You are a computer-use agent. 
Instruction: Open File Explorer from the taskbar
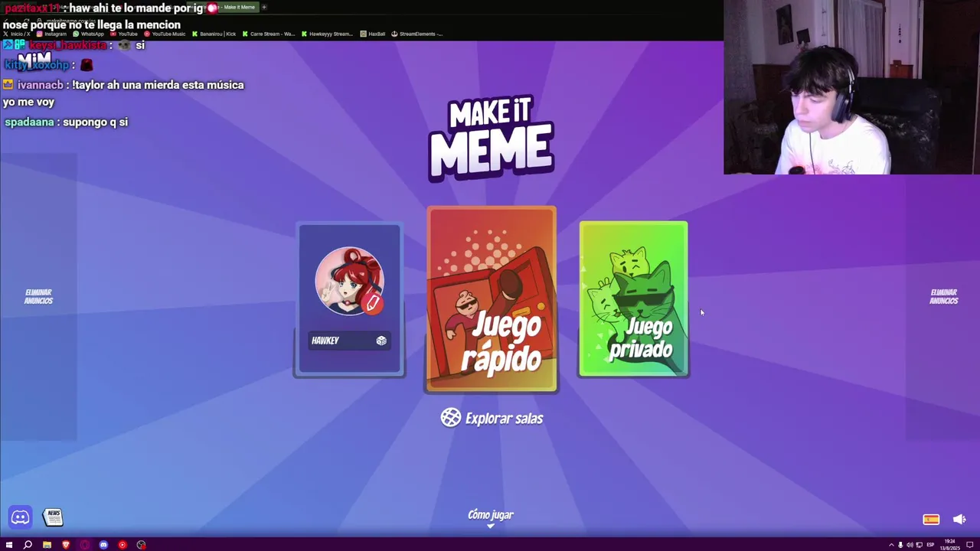point(47,545)
